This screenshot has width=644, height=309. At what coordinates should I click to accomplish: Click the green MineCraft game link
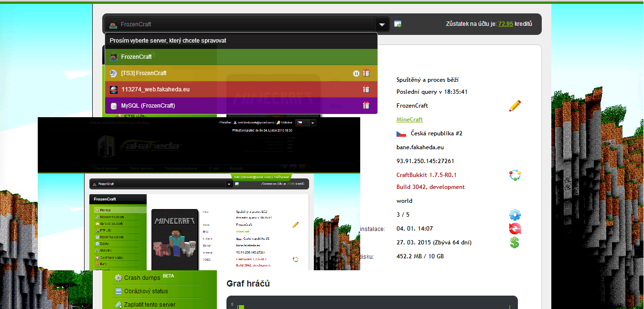click(x=409, y=120)
